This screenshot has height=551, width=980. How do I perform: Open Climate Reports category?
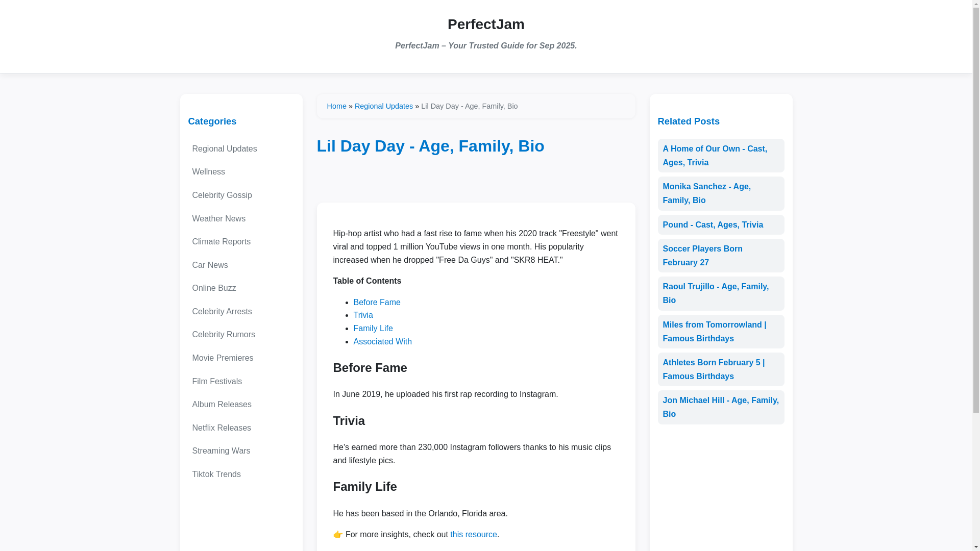(x=241, y=242)
